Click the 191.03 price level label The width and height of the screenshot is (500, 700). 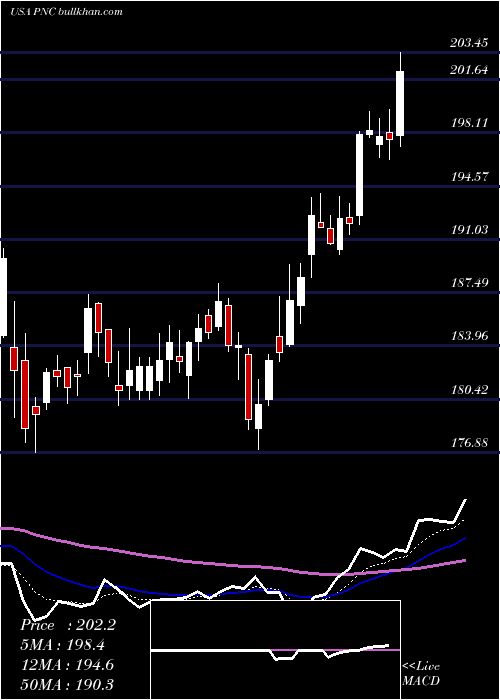469,230
